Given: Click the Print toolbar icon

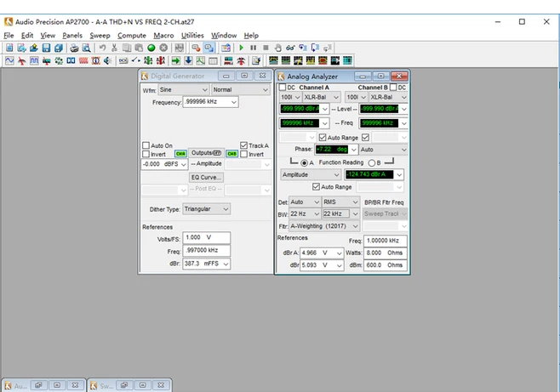Looking at the screenshot, I should (x=74, y=48).
